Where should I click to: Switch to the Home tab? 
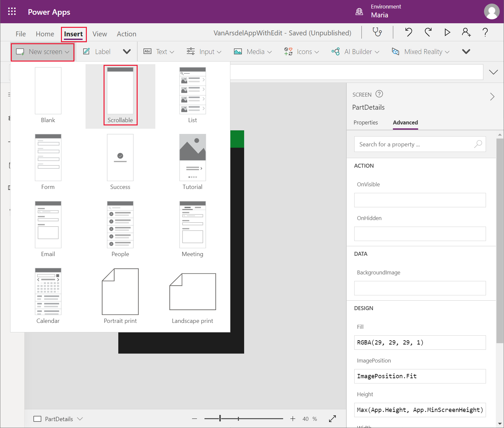(45, 34)
